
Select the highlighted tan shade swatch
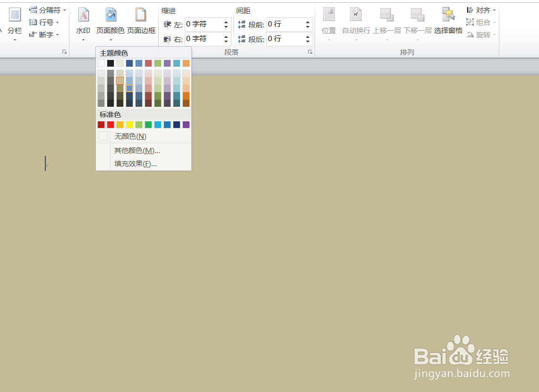(x=120, y=81)
